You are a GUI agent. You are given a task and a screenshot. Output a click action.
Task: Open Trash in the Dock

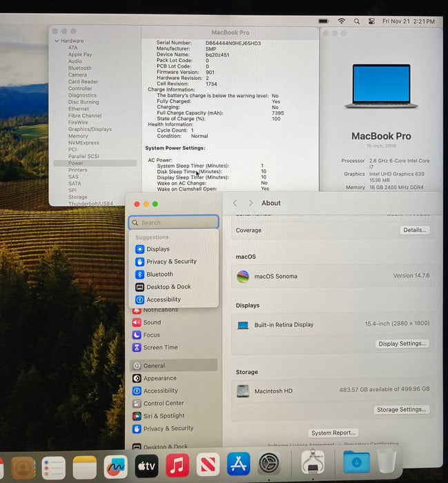[x=387, y=461]
